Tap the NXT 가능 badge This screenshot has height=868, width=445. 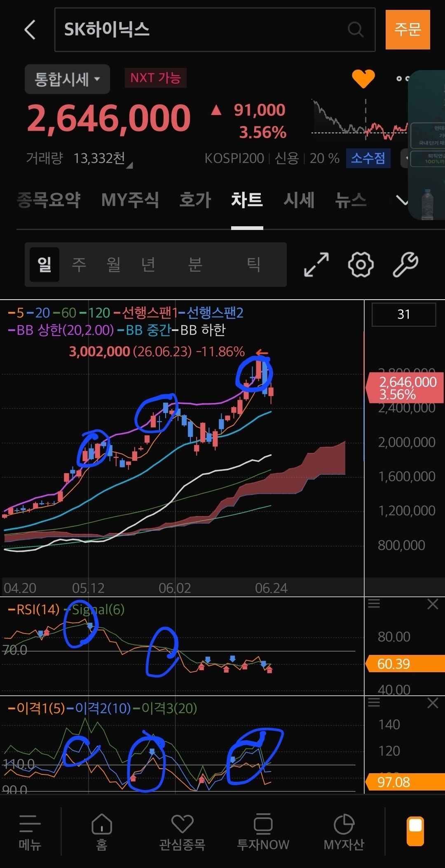tap(156, 78)
